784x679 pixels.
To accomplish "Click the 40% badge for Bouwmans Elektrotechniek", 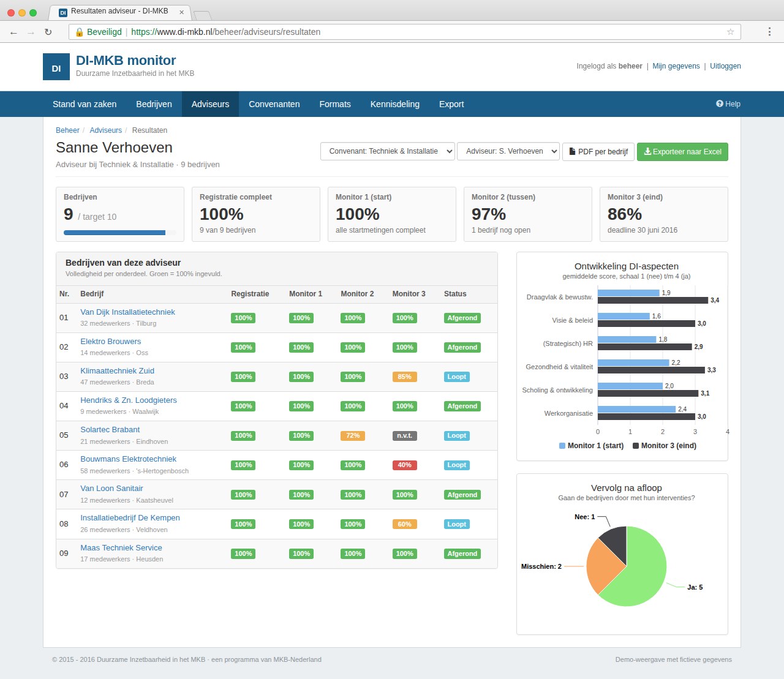I will tap(404, 465).
